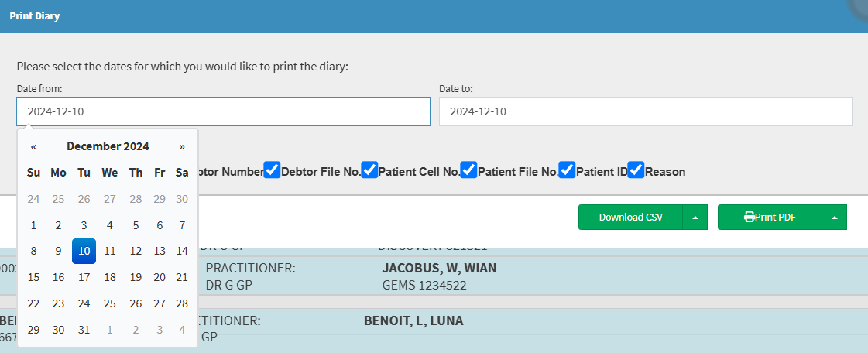Uncheck the Patient Cell No. checkbox
The height and width of the screenshot is (353, 868).
pos(369,170)
